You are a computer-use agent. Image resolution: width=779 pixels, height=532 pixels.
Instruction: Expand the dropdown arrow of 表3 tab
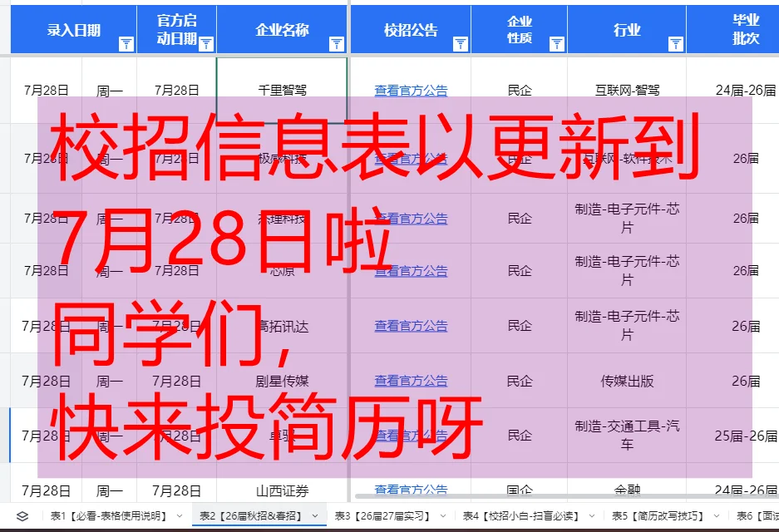(x=442, y=516)
